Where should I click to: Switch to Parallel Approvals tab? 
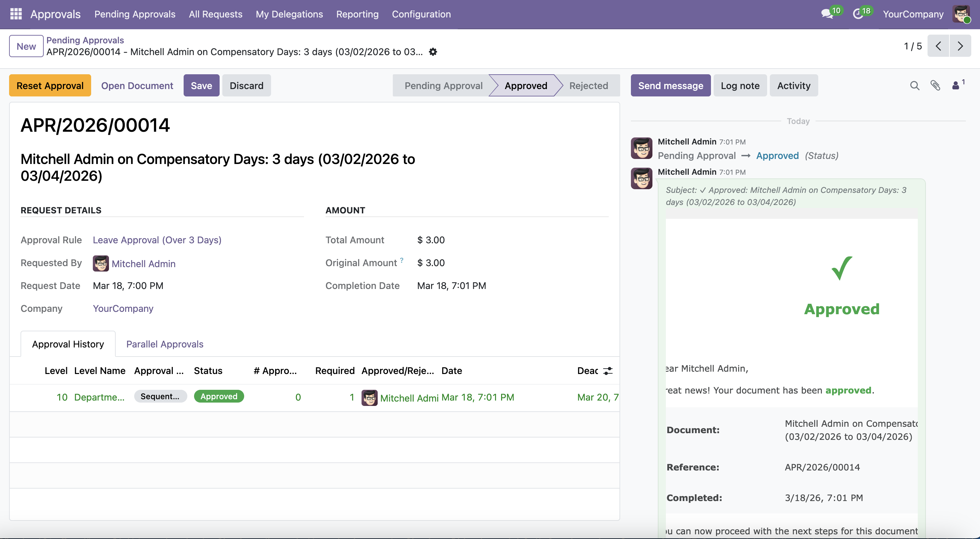[x=165, y=344]
